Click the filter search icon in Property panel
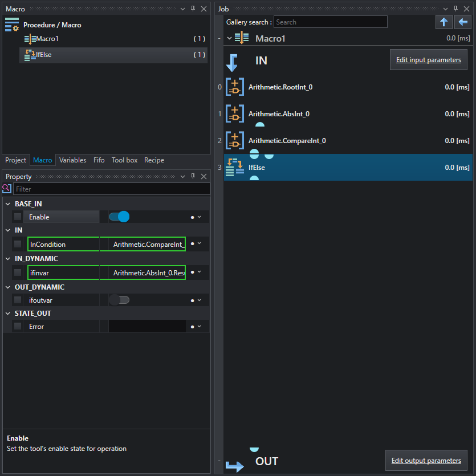The width and height of the screenshot is (476, 476). coord(7,189)
